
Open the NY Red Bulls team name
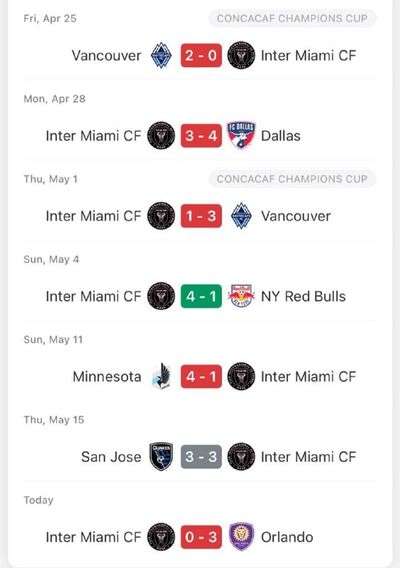pyautogui.click(x=303, y=296)
